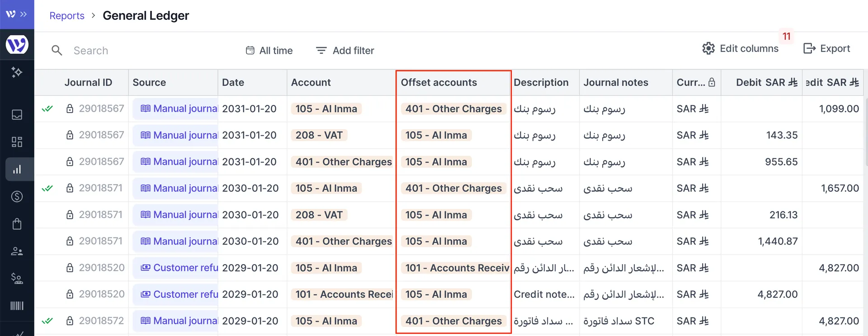This screenshot has width=868, height=336.
Task: Select the reports bar-chart sidebar icon
Action: click(17, 170)
